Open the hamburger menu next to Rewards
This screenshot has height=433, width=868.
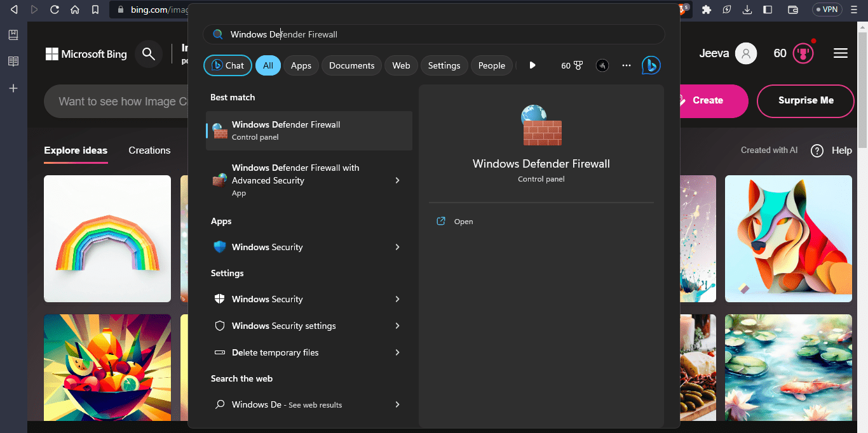click(840, 53)
